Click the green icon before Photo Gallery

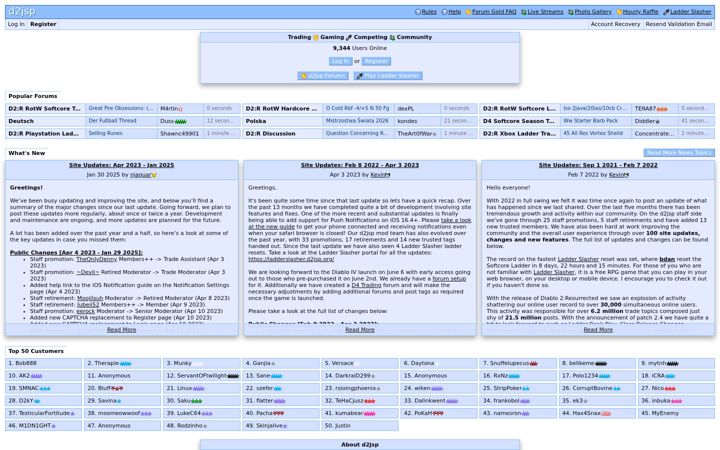pyautogui.click(x=571, y=12)
